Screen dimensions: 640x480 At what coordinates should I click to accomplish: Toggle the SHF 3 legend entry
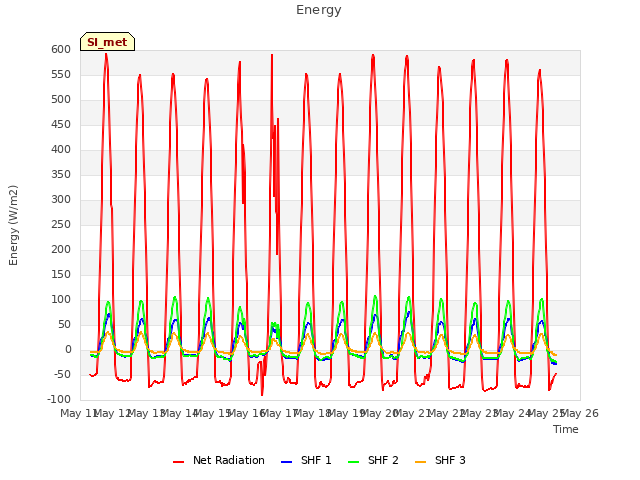click(x=440, y=460)
